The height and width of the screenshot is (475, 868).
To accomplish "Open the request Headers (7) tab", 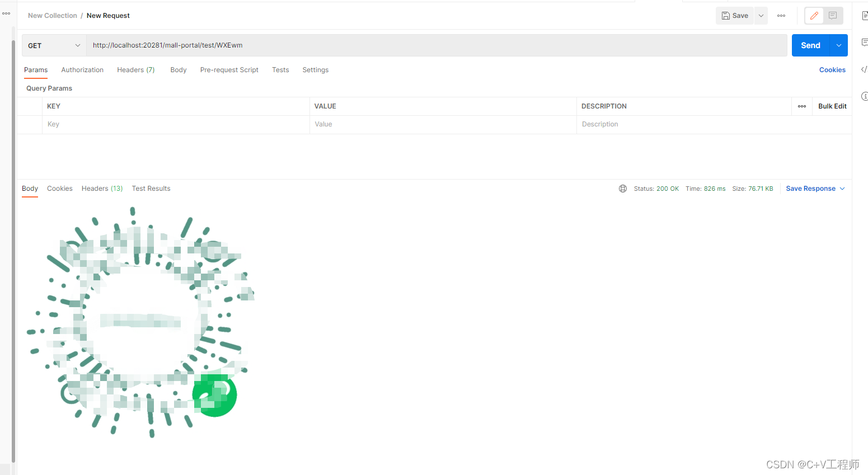I will coord(136,70).
